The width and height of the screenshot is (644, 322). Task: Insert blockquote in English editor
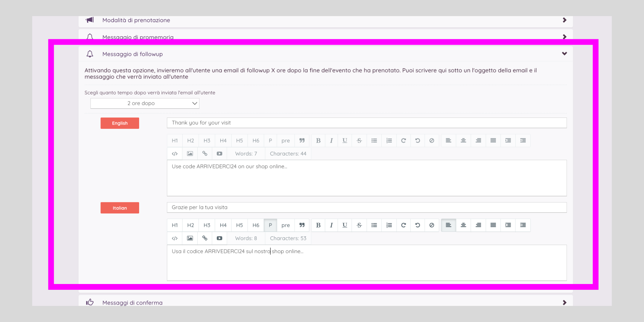pyautogui.click(x=302, y=140)
